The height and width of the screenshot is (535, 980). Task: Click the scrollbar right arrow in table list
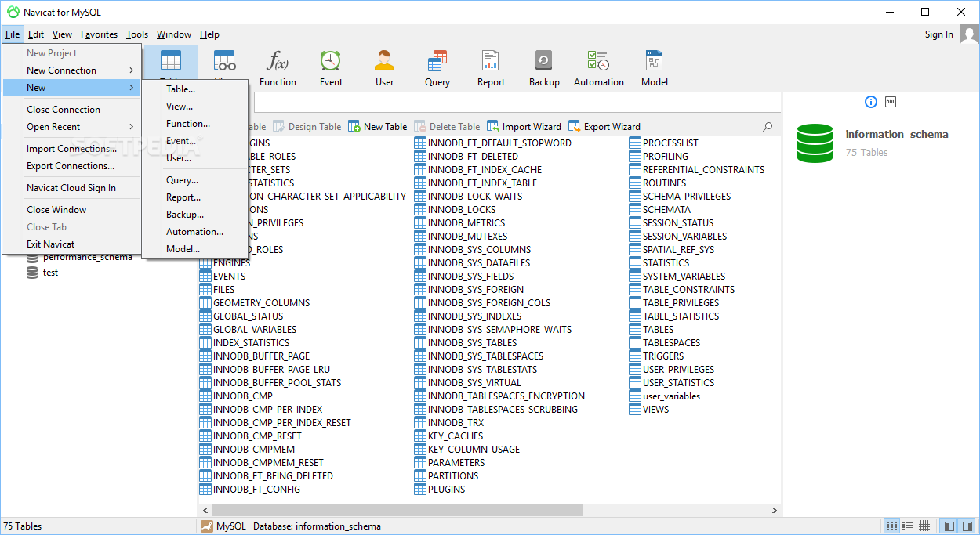(x=775, y=511)
